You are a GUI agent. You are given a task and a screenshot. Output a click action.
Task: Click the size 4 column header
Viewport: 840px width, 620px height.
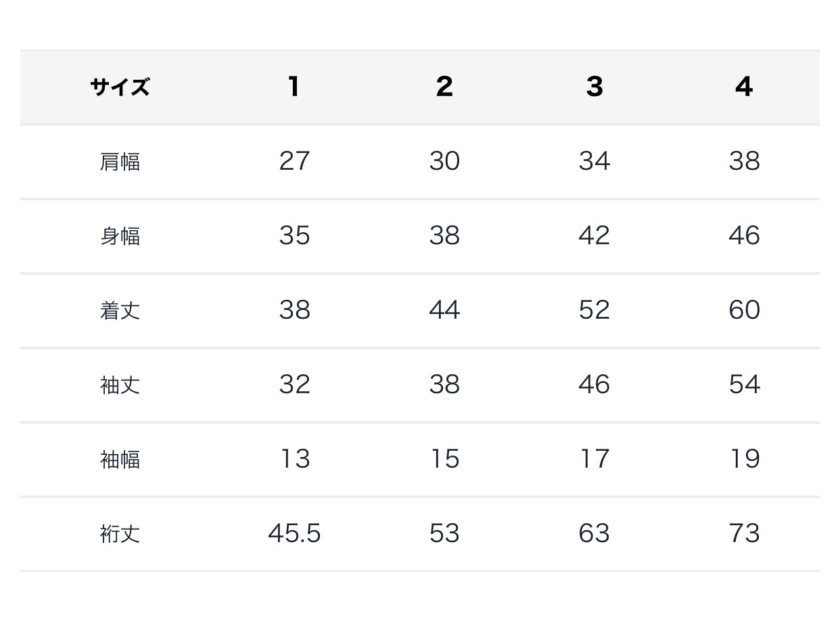click(744, 87)
